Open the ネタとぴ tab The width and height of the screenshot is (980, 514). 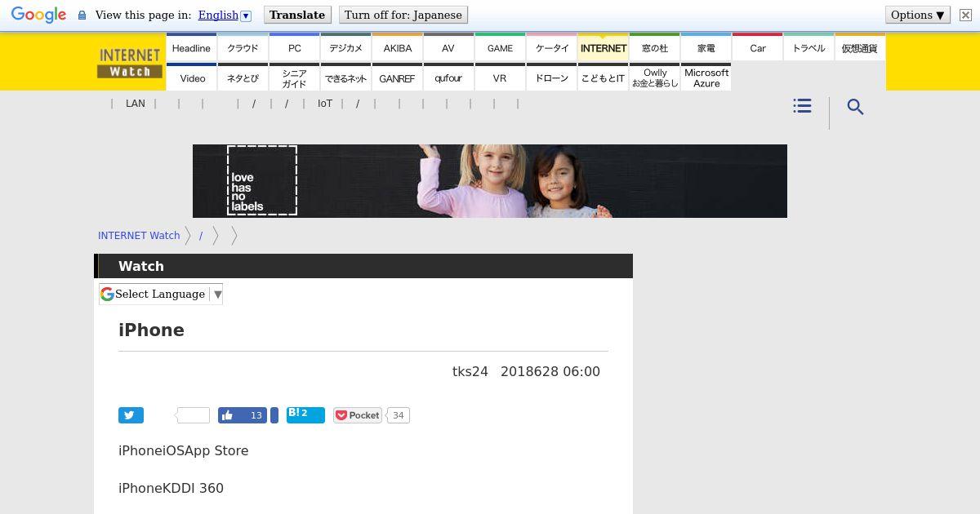(x=243, y=78)
